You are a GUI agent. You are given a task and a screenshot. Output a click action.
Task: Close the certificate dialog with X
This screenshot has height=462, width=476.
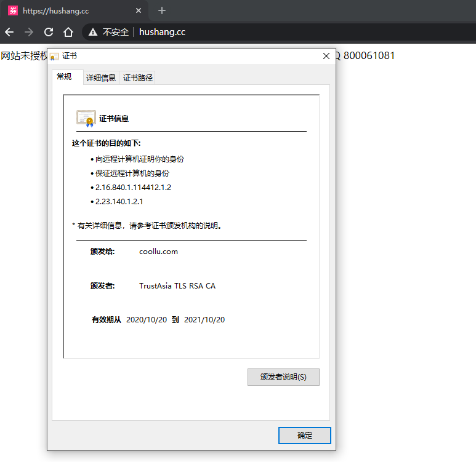(326, 56)
